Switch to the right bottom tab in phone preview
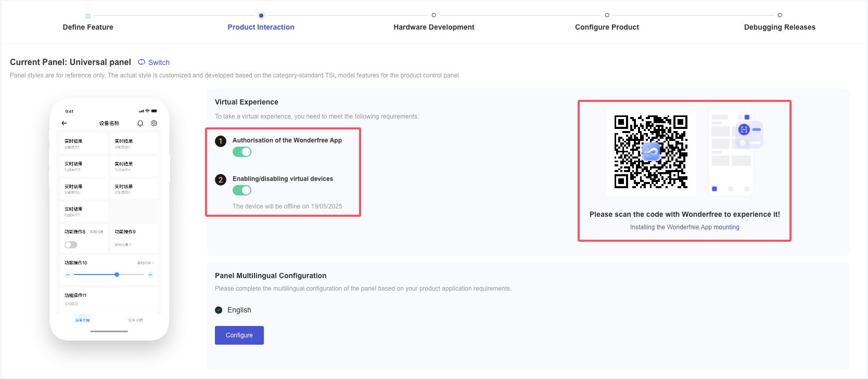Viewport: 868px width, 379px height. 135,320
